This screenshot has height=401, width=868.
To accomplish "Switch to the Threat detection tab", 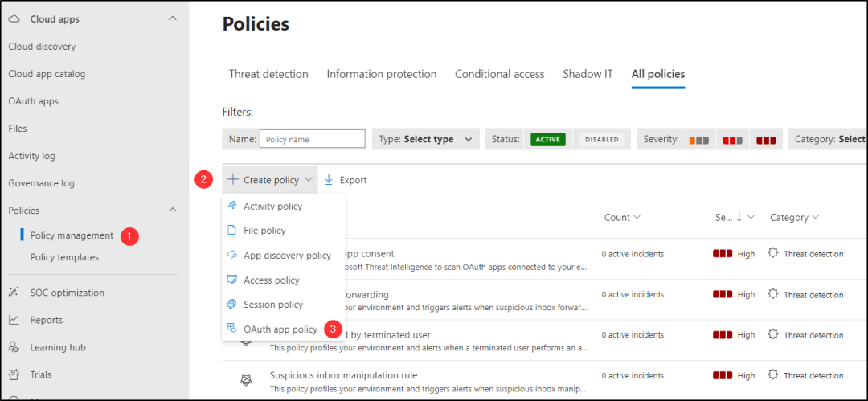I will click(268, 74).
